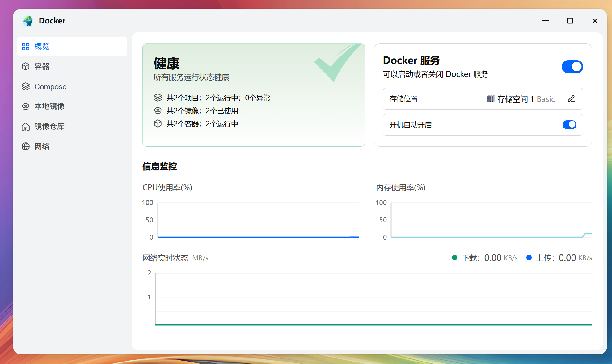This screenshot has height=364, width=612.
Task: Click the Compose layers icon in sidebar
Action: pos(26,86)
